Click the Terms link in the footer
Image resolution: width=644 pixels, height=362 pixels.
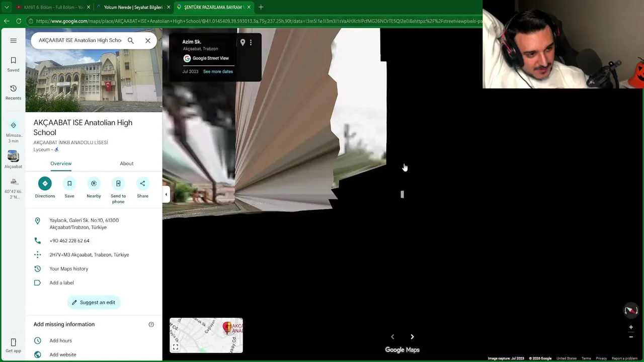[586, 358]
